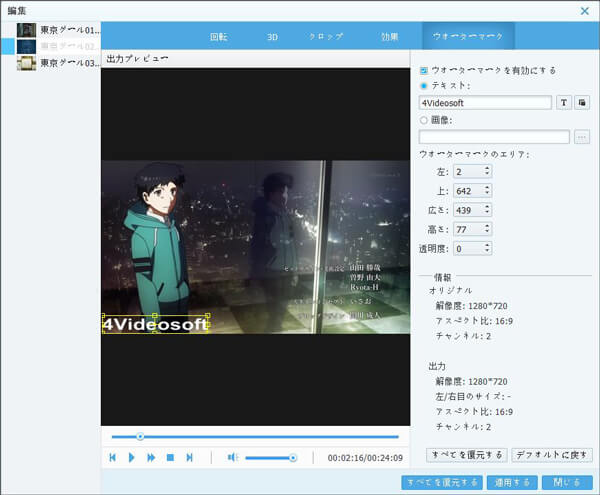This screenshot has width=600, height=495.
Task: Open watermark font settings with T icon
Action: pyautogui.click(x=564, y=102)
